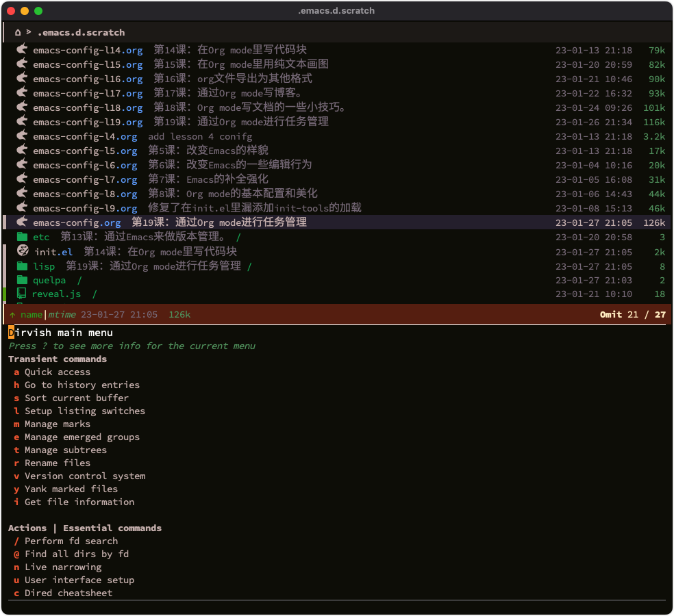This screenshot has width=674, height=616.
Task: Click the org icon beside emacs-config-l14.org
Action: tap(21, 49)
